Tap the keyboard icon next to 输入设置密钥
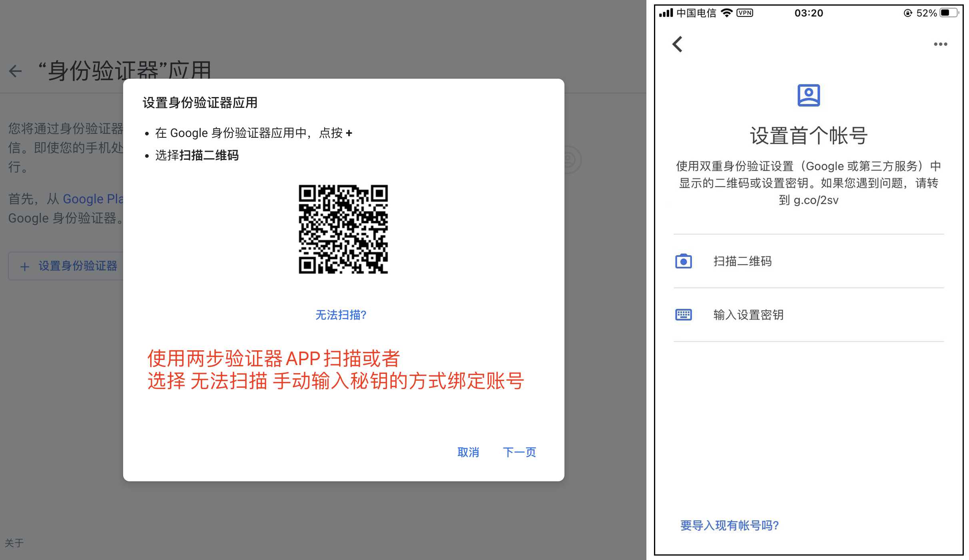969x560 pixels. (684, 315)
